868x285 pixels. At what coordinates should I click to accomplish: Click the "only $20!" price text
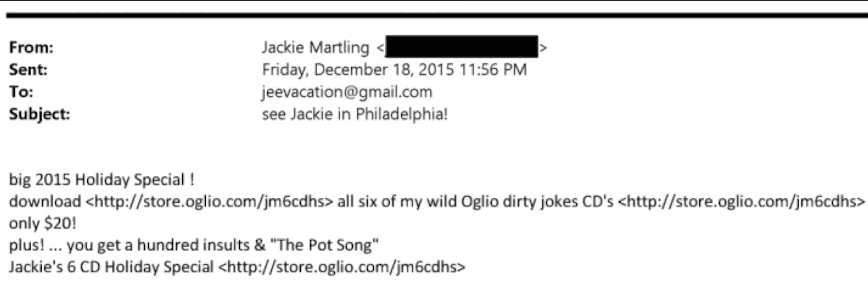[x=43, y=223]
